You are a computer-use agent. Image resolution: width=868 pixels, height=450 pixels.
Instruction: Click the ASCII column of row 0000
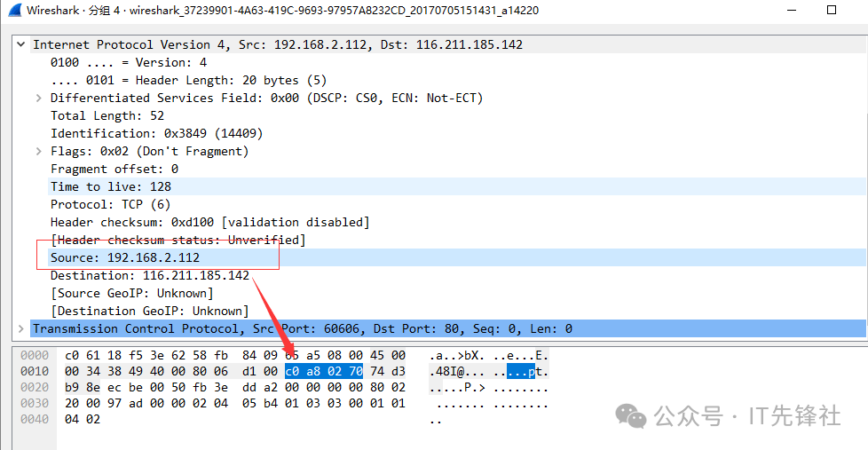(x=488, y=356)
